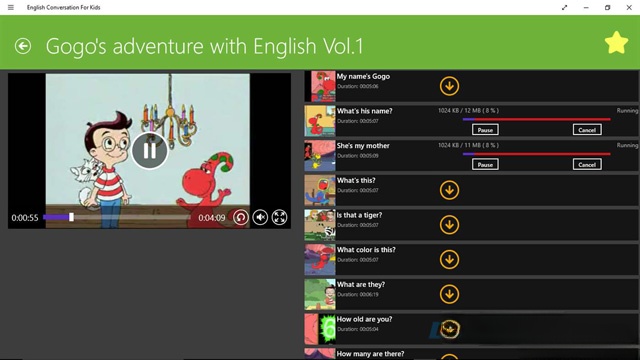
Task: Click the replay loop icon in player
Action: point(241,217)
